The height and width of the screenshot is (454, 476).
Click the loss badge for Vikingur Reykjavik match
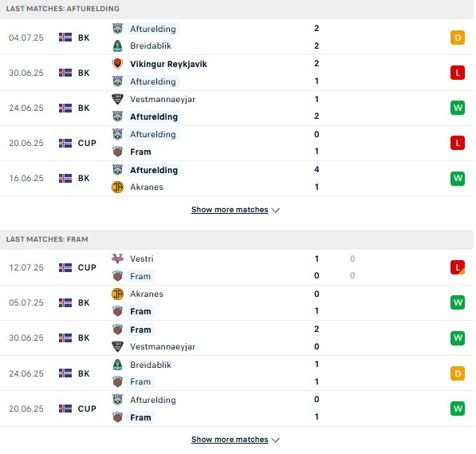[x=458, y=73]
